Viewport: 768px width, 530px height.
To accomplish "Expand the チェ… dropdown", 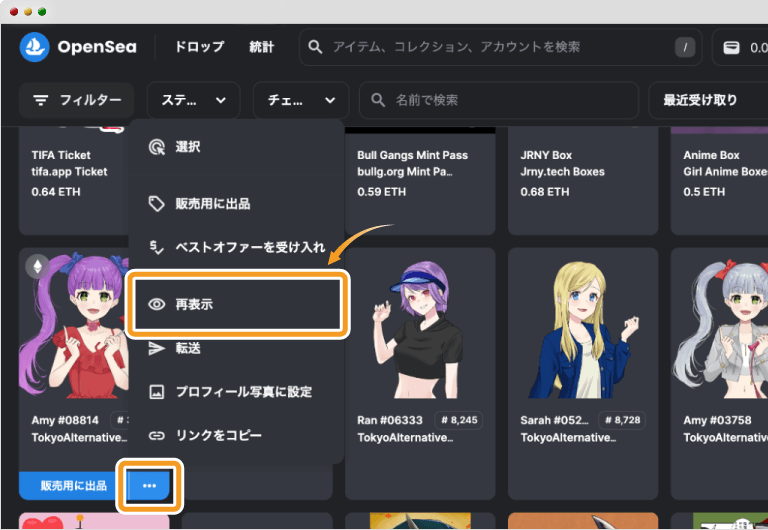I will tap(301, 100).
